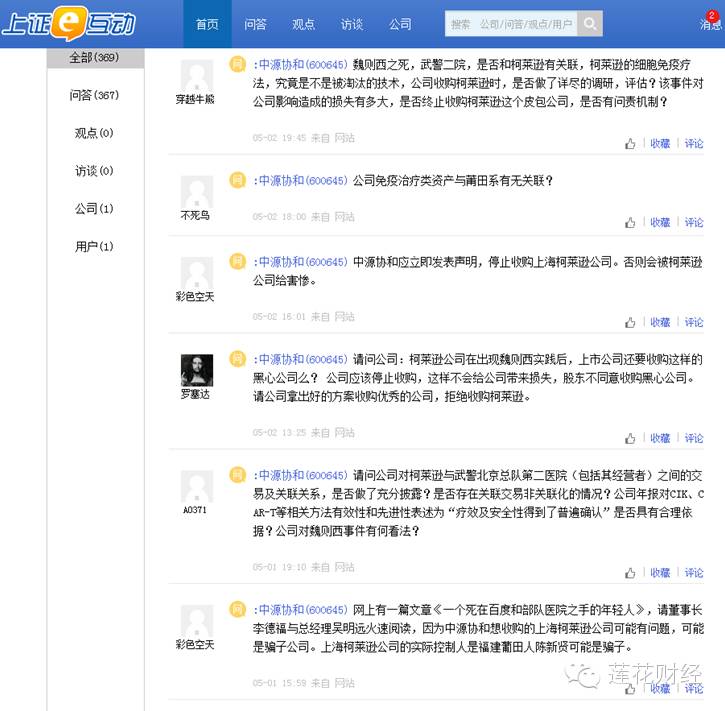
Task: Go to the 首页 navigation tab
Action: 207,24
